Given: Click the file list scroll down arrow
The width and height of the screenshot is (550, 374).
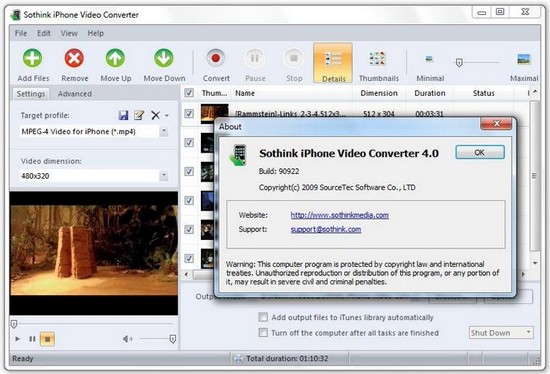Looking at the screenshot, I should pos(535,263).
